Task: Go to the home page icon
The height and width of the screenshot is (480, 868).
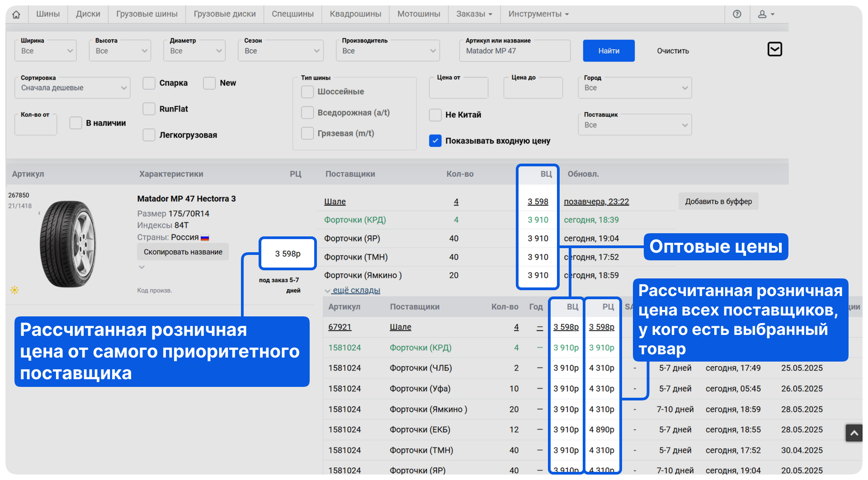Action: (16, 14)
